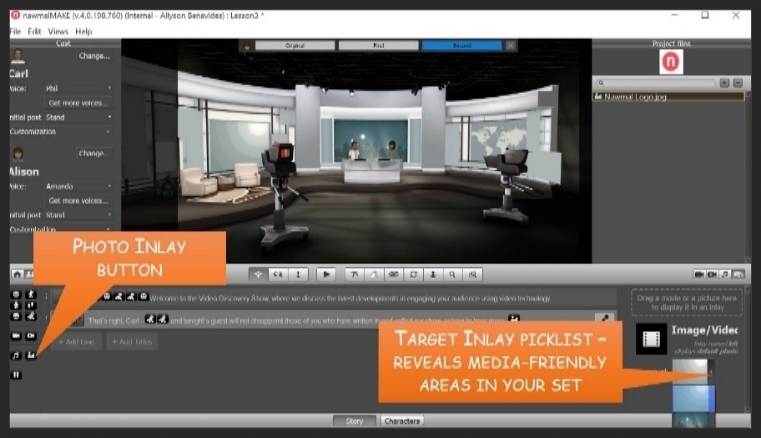Click the grey top inlay target thumbnail
761x438 pixels.
coord(690,371)
